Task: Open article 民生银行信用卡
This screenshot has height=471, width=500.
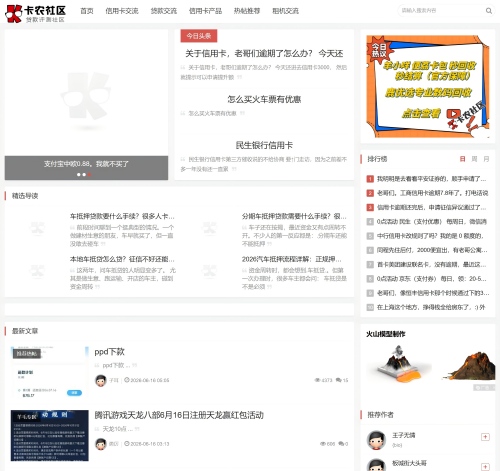Action: click(264, 145)
